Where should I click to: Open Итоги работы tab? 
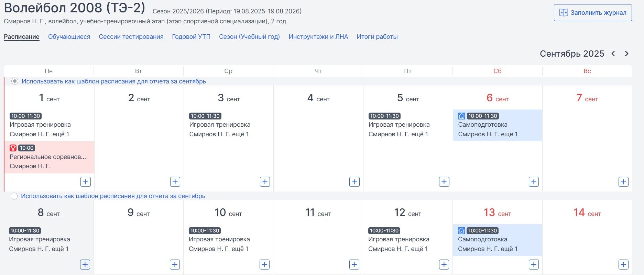(x=377, y=37)
